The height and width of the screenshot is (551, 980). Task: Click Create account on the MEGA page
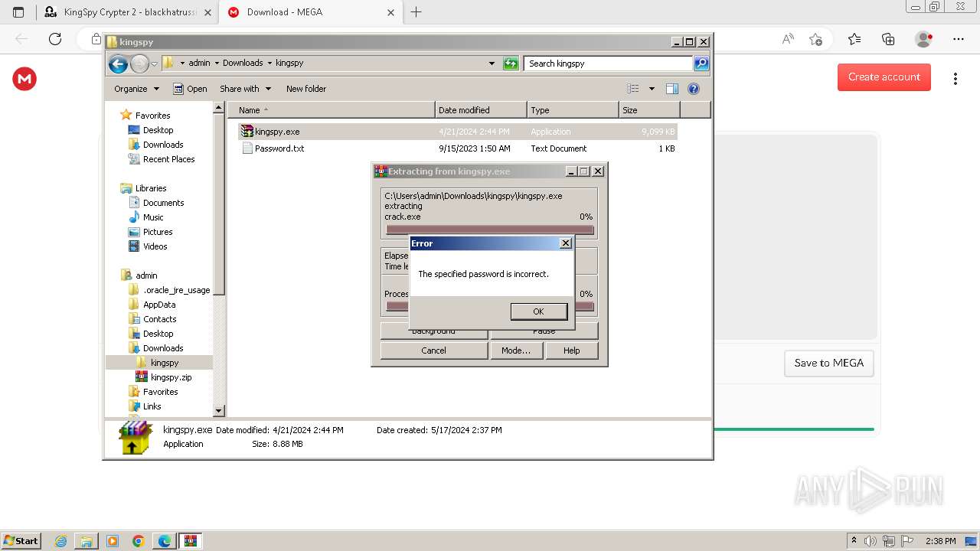point(884,77)
